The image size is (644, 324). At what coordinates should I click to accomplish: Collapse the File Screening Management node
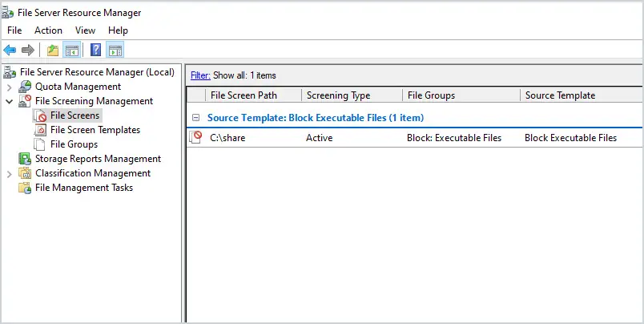tap(9, 101)
